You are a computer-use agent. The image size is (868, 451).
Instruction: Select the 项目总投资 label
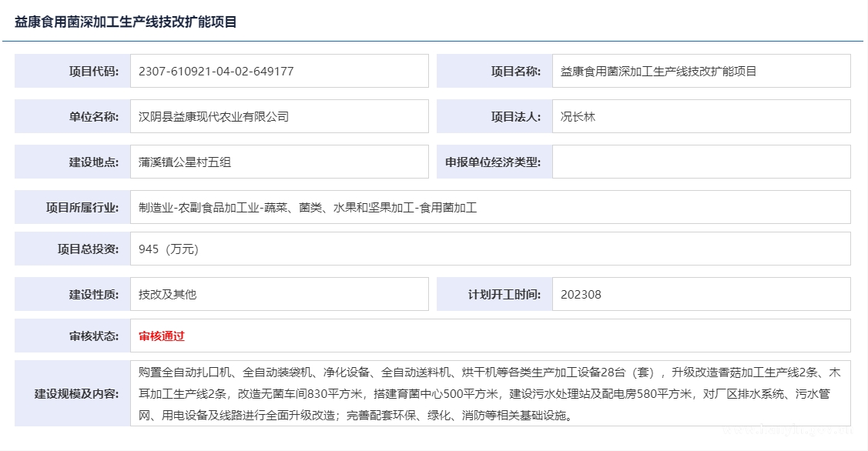(88, 249)
